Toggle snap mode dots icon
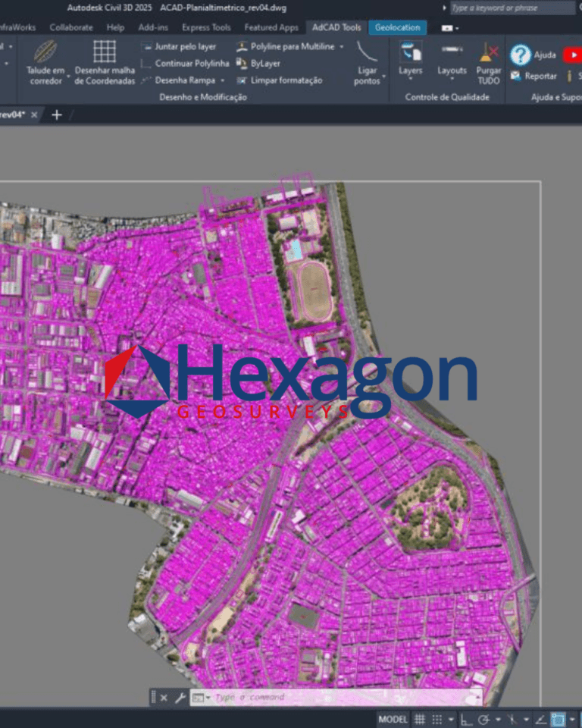 (436, 719)
